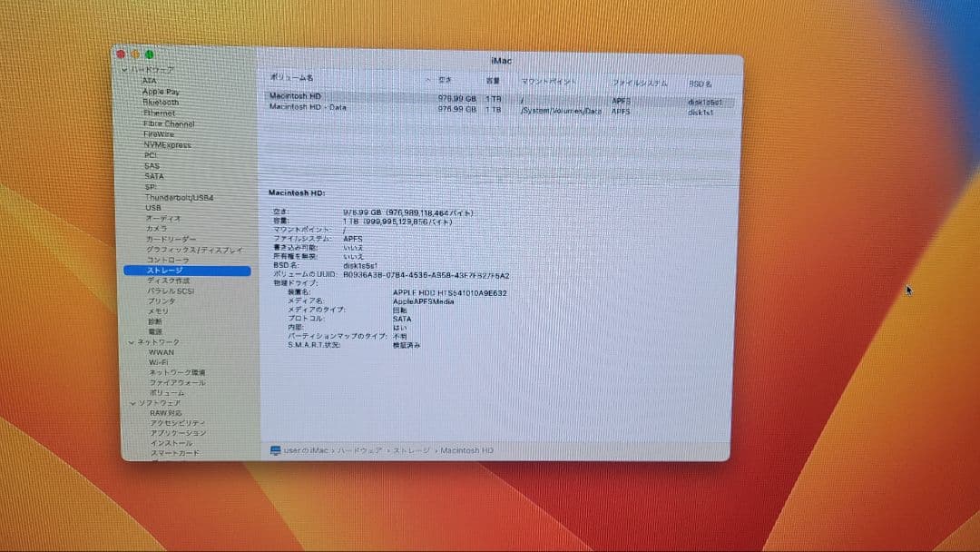Image resolution: width=980 pixels, height=552 pixels.
Task: Collapse the ソフトウェア software section
Action: click(133, 402)
